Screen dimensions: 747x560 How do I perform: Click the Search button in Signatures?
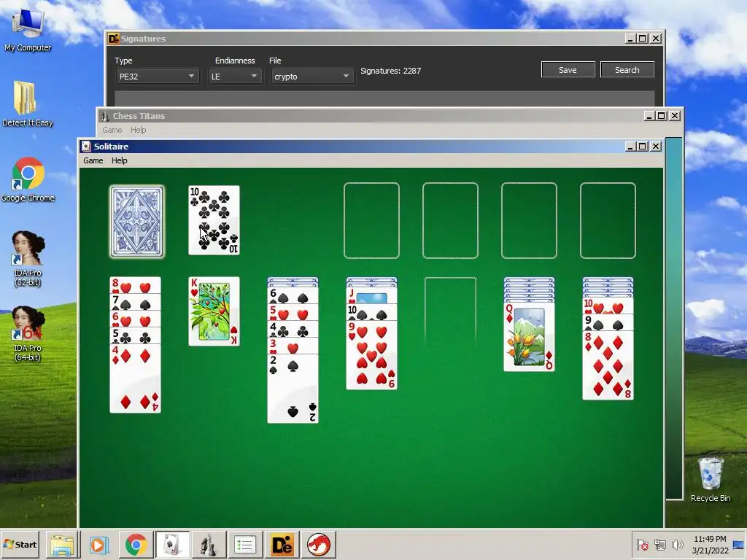point(627,69)
